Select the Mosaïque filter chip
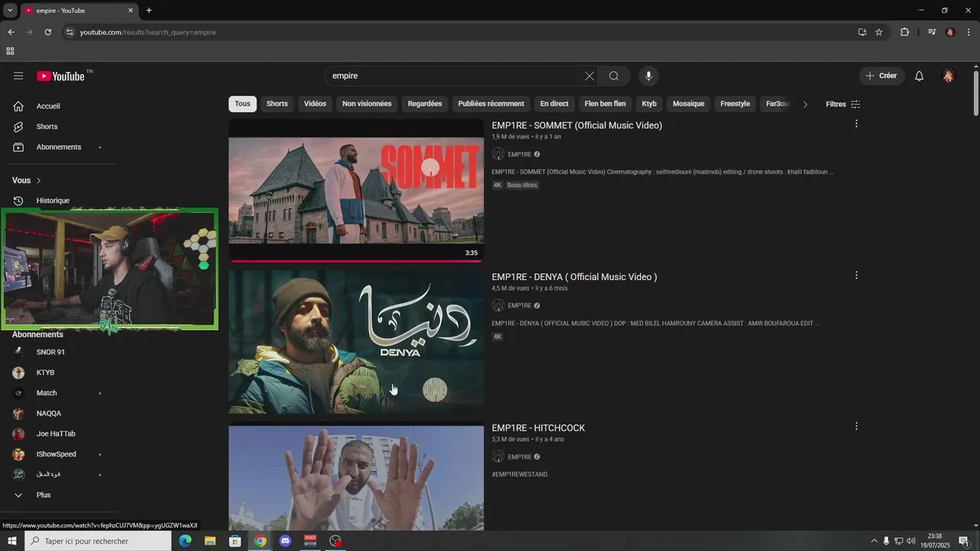Screen dimensions: 980x551 (688, 104)
